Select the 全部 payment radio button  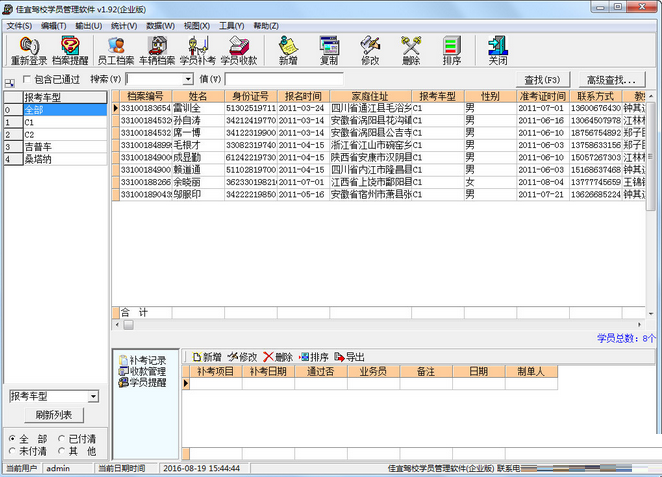point(12,439)
